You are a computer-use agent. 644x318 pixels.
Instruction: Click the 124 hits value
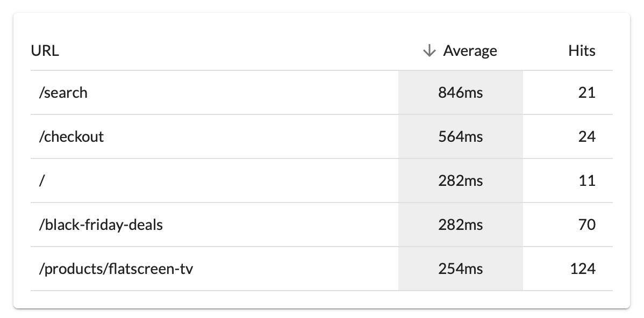[583, 269]
